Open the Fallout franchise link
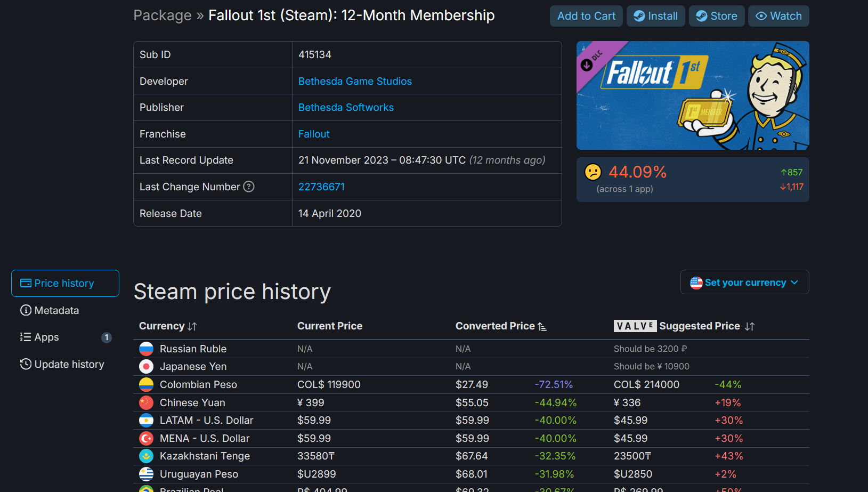868x492 pixels. click(x=314, y=134)
